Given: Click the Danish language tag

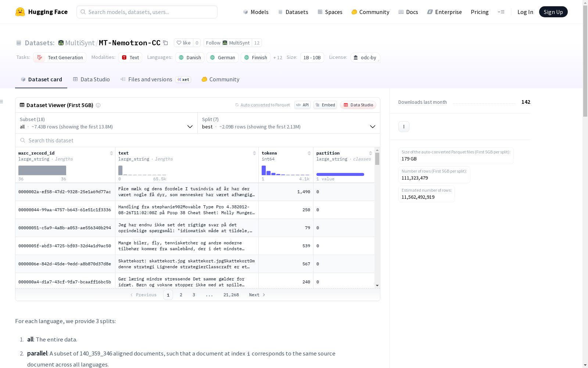Looking at the screenshot, I should (190, 57).
